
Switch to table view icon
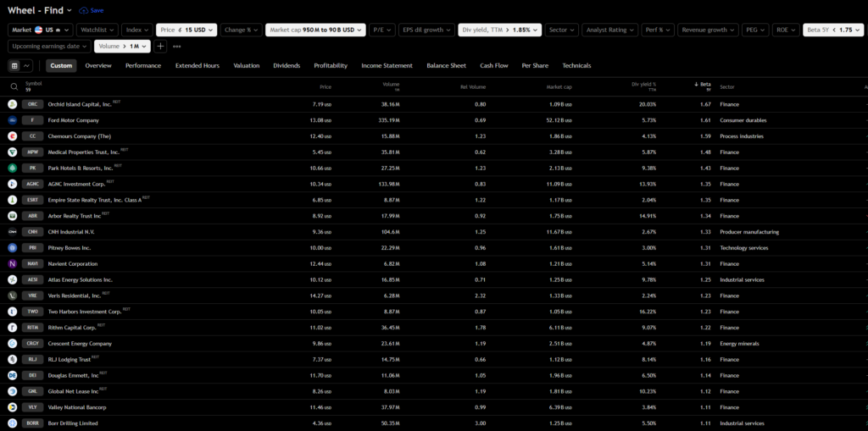click(15, 66)
